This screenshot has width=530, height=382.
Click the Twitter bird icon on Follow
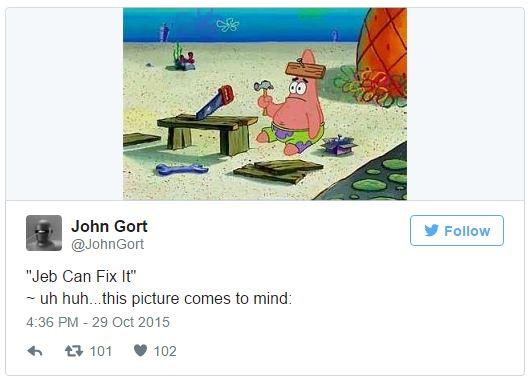point(432,231)
